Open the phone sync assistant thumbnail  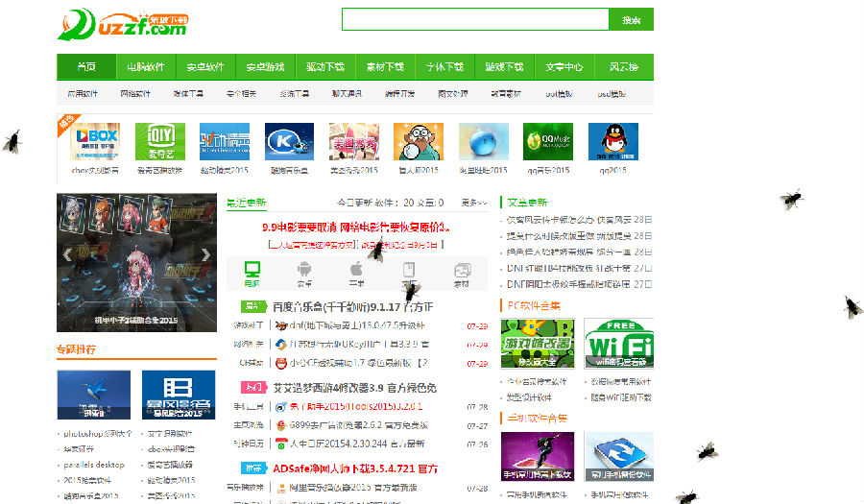point(619,457)
